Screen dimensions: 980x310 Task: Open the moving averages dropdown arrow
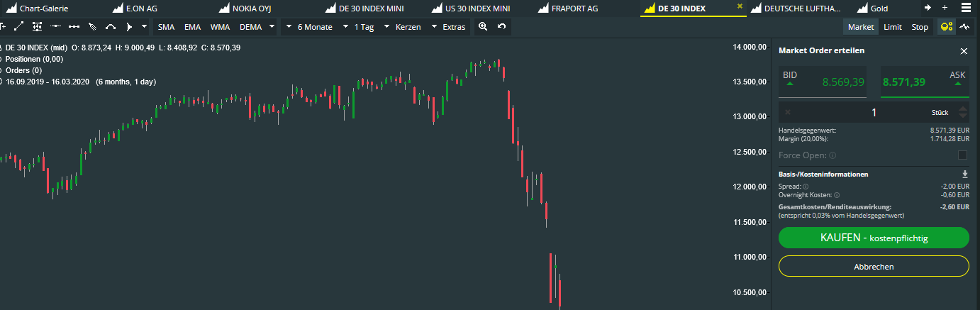click(x=272, y=27)
